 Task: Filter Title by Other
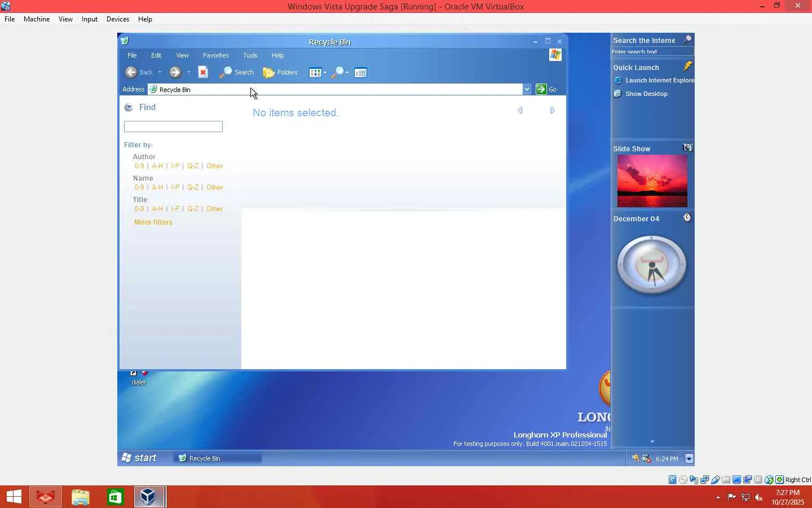[215, 209]
